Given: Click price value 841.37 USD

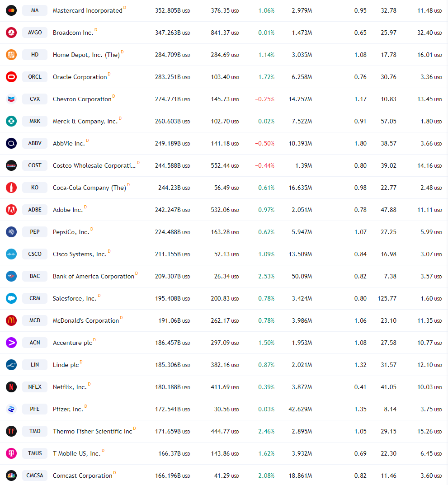Looking at the screenshot, I should tap(225, 33).
